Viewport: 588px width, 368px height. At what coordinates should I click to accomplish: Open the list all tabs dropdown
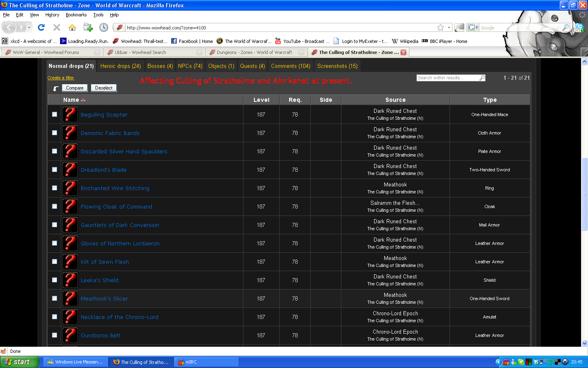(584, 52)
